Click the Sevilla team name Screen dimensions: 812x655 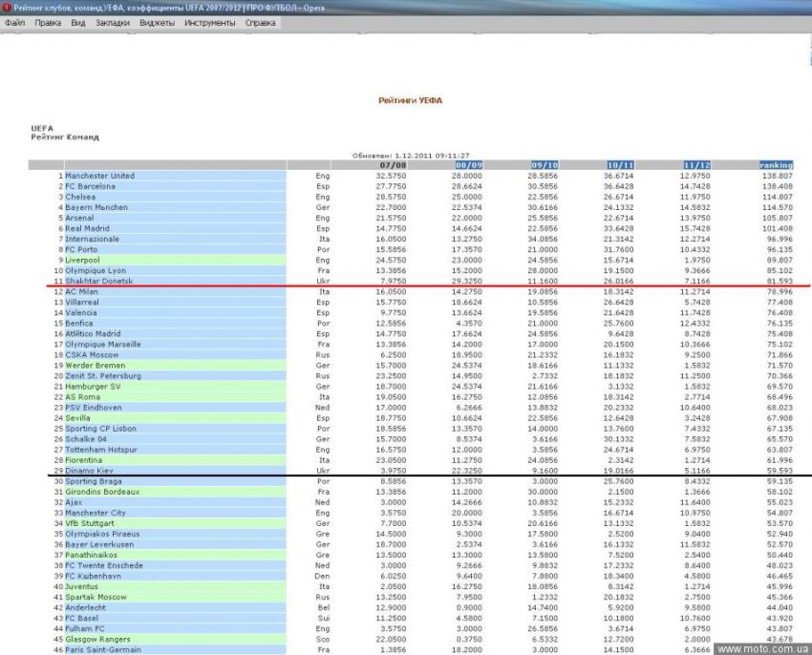point(77,418)
